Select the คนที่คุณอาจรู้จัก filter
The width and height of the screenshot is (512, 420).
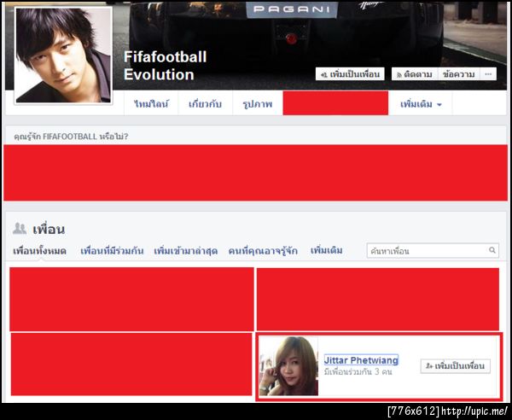[x=263, y=251]
